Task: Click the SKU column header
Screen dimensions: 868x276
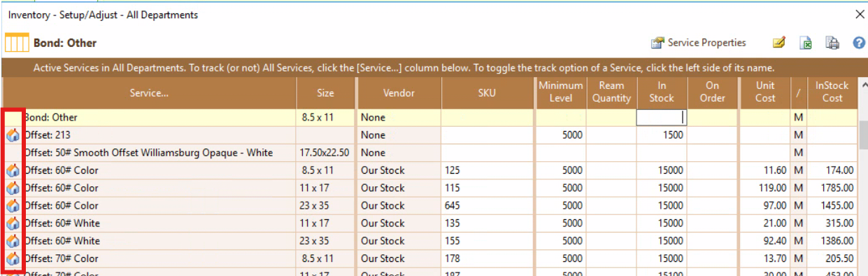Action: 487,92
